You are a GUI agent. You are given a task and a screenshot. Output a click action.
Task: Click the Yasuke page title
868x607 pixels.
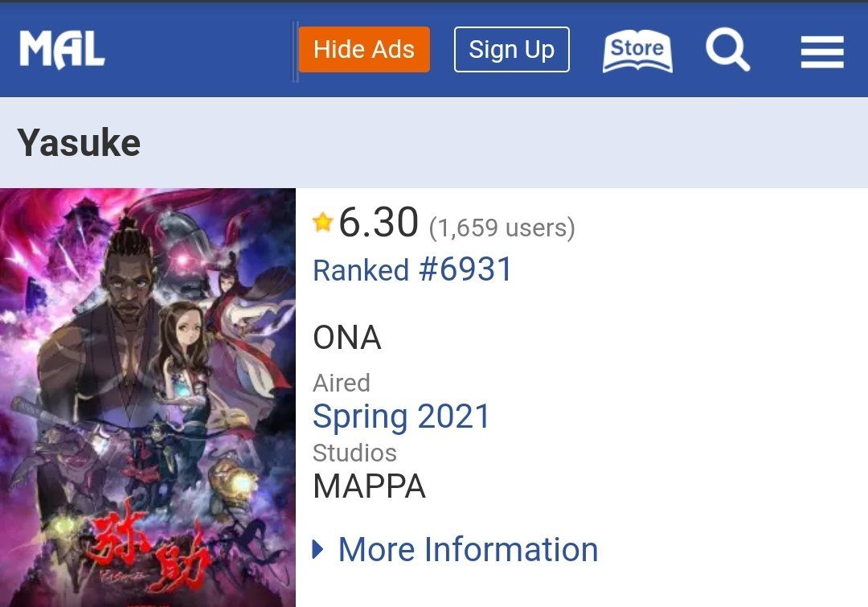tap(79, 143)
